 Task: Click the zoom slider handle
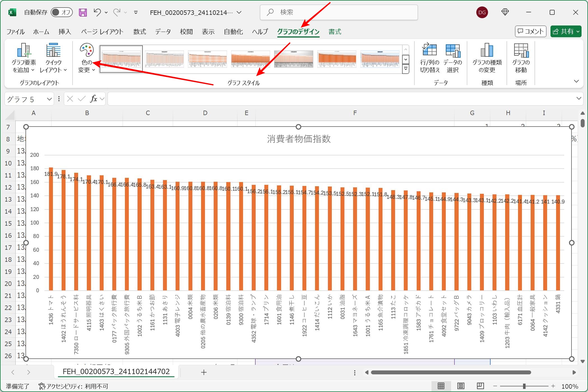tap(524, 386)
